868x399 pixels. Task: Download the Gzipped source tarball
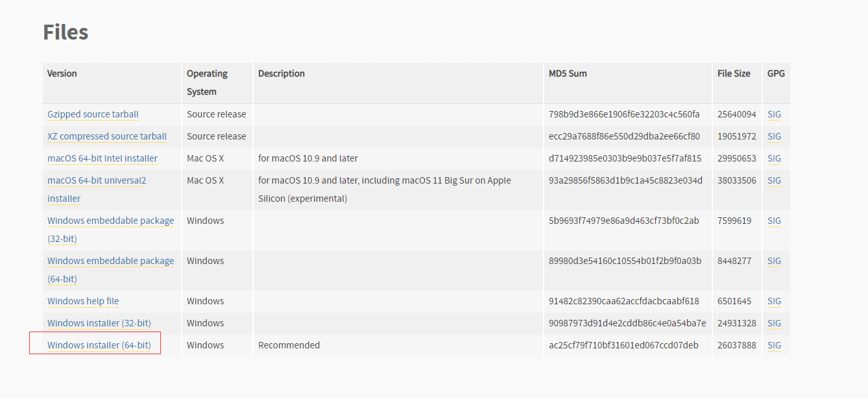(x=93, y=114)
